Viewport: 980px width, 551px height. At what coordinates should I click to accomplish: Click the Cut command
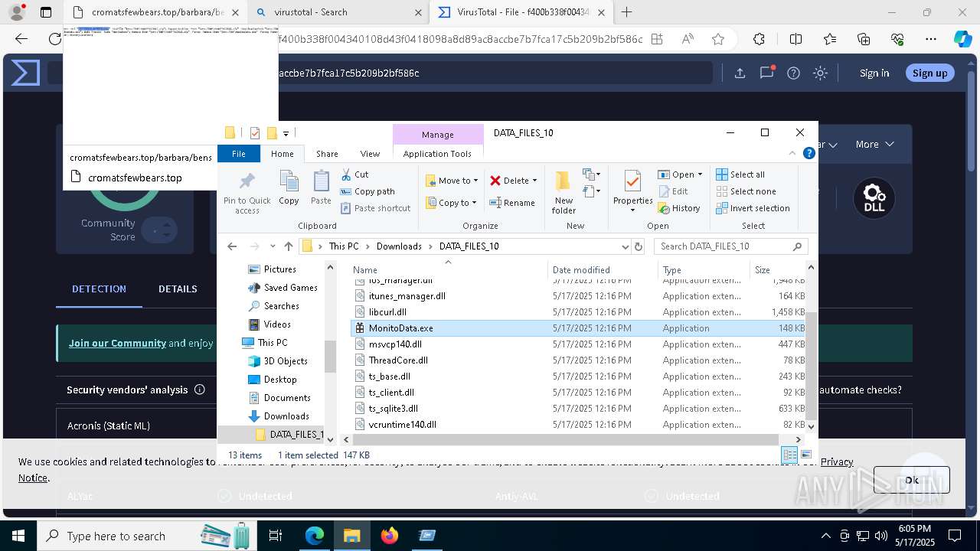pyautogui.click(x=354, y=174)
